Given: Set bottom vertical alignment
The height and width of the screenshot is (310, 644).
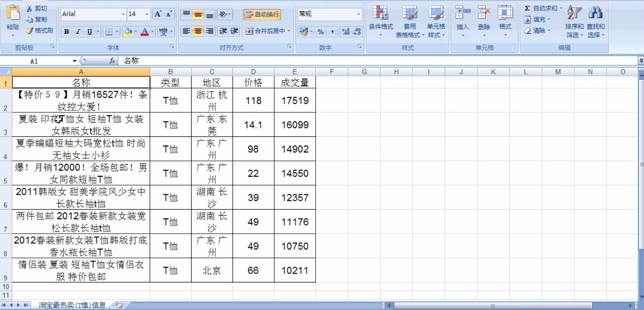Looking at the screenshot, I should [x=210, y=15].
